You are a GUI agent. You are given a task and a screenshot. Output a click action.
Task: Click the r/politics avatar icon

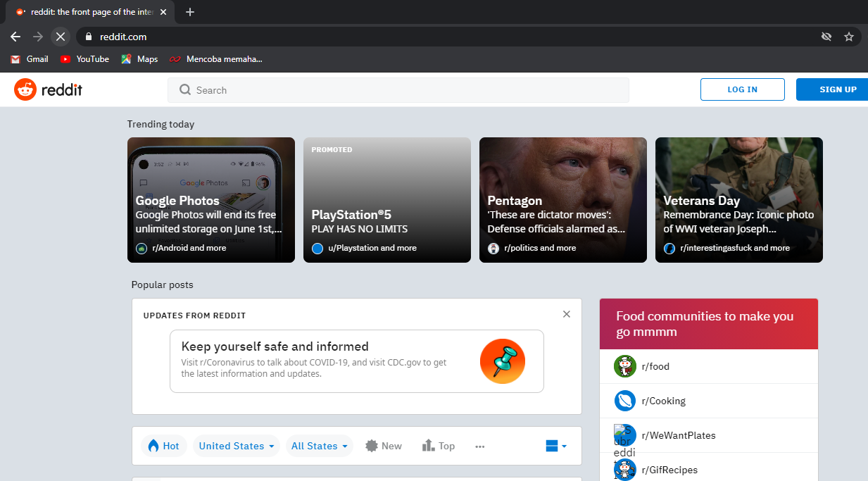[493, 249]
